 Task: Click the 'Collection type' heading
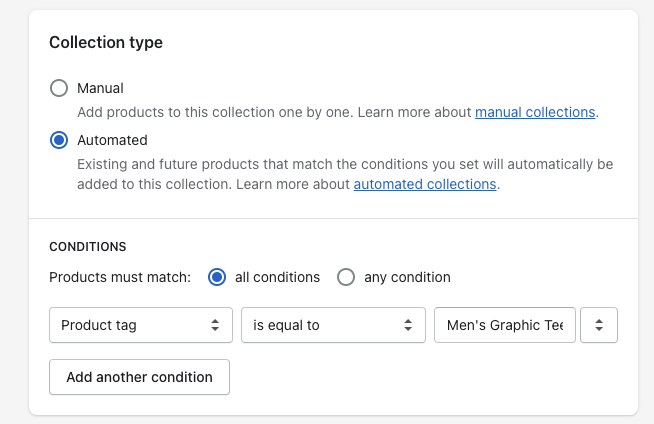106,43
